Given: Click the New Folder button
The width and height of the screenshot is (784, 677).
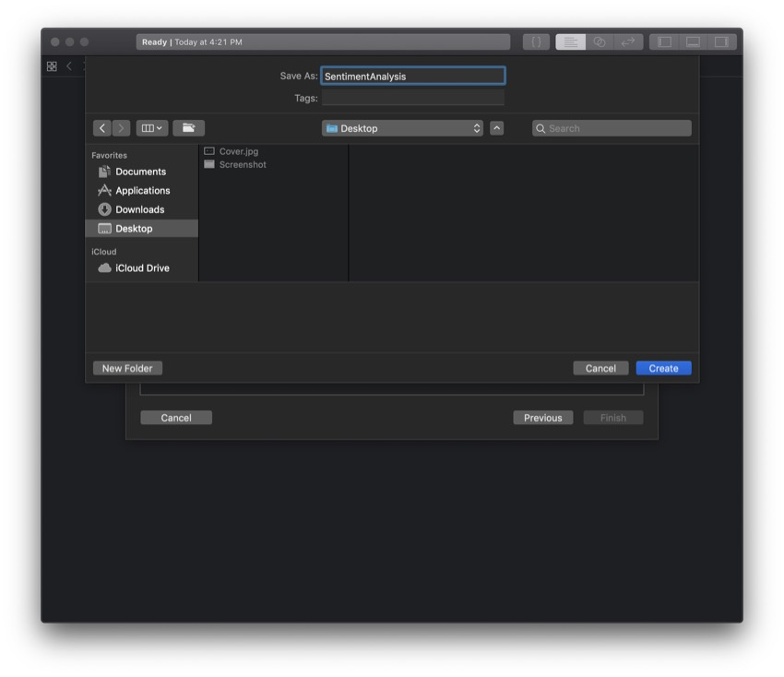Looking at the screenshot, I should [127, 369].
